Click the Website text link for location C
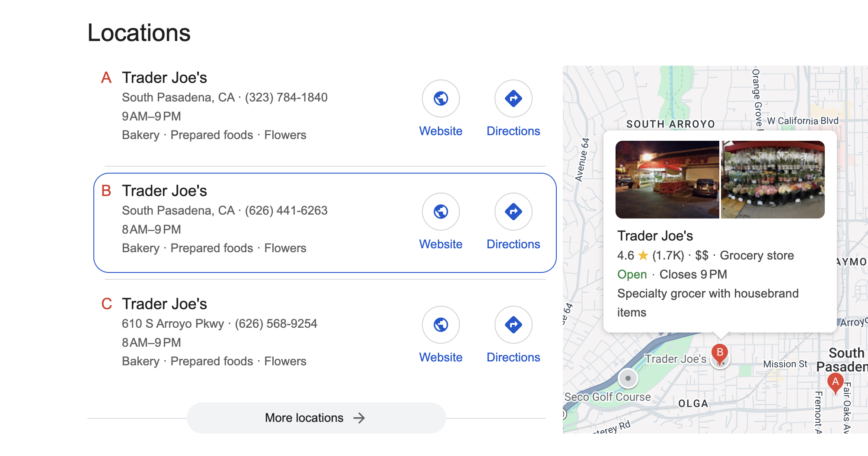 point(441,358)
